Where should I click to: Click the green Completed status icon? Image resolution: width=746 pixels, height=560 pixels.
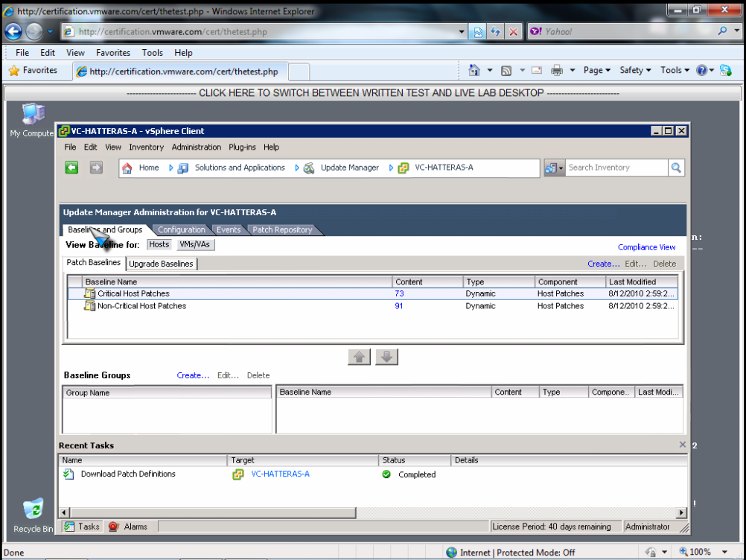coord(386,474)
